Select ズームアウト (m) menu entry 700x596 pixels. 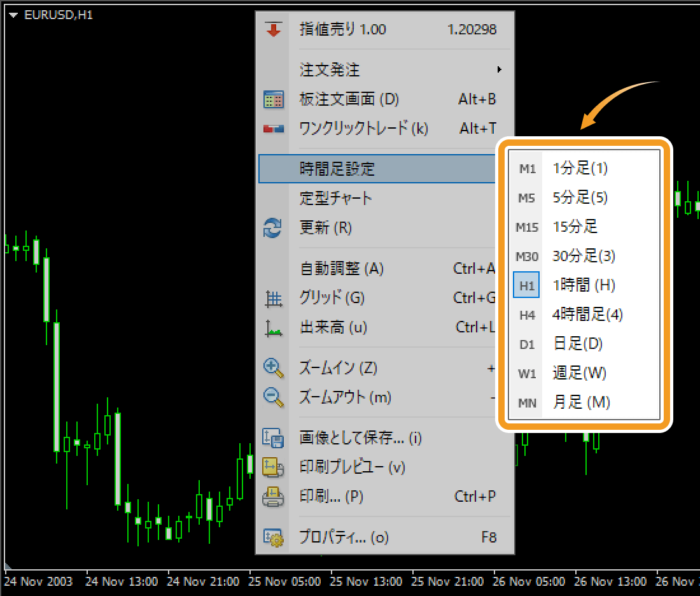[x=377, y=397]
